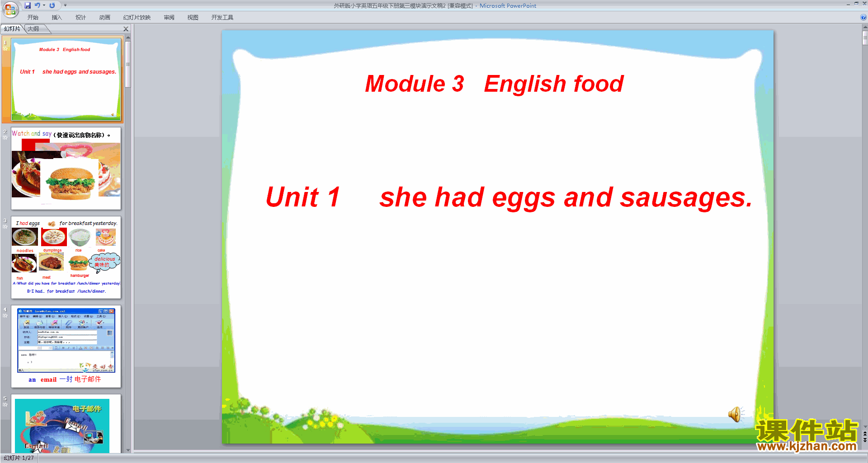Save the presentation with the floppy icon

[28, 5]
